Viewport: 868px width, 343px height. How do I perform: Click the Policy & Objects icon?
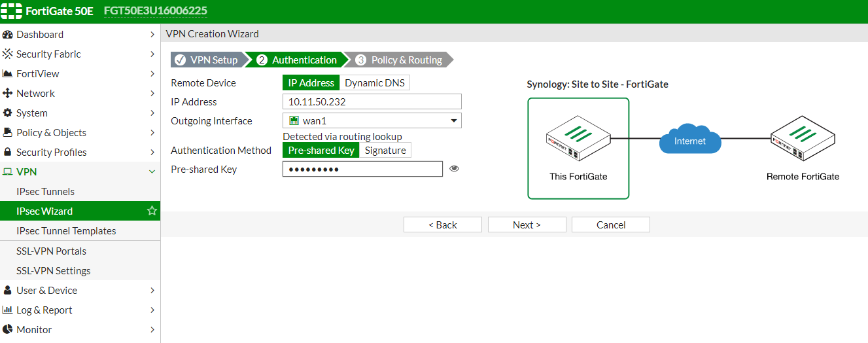coord(8,133)
